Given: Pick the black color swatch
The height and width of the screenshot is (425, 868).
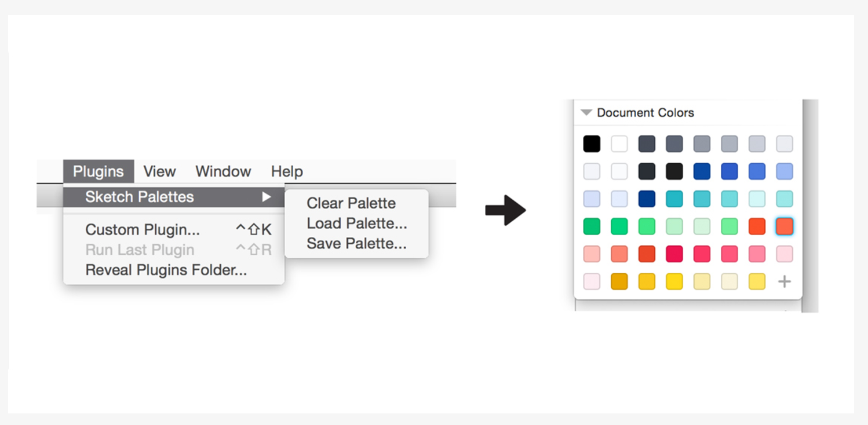Looking at the screenshot, I should [592, 144].
